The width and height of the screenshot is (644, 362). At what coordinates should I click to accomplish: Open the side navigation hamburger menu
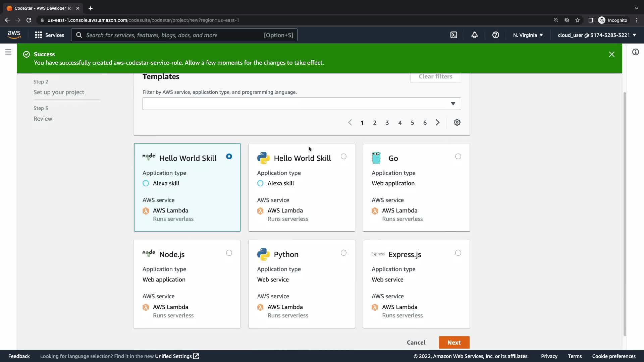tap(8, 52)
